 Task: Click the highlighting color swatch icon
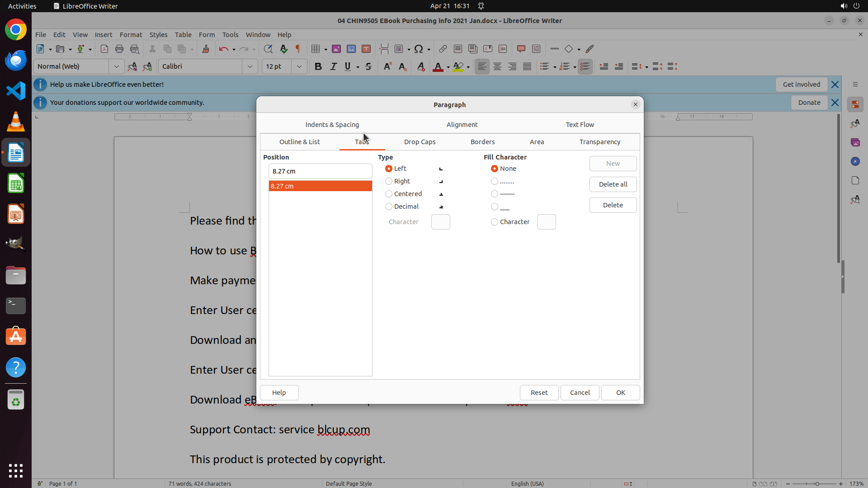click(x=458, y=66)
